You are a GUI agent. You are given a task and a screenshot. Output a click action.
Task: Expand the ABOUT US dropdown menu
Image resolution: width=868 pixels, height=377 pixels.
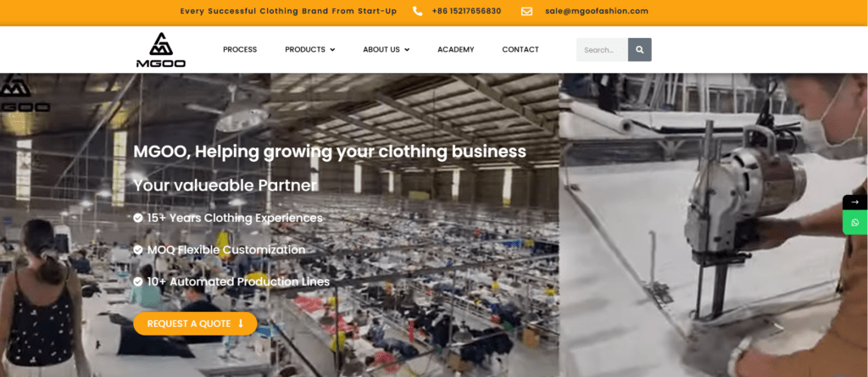point(387,50)
